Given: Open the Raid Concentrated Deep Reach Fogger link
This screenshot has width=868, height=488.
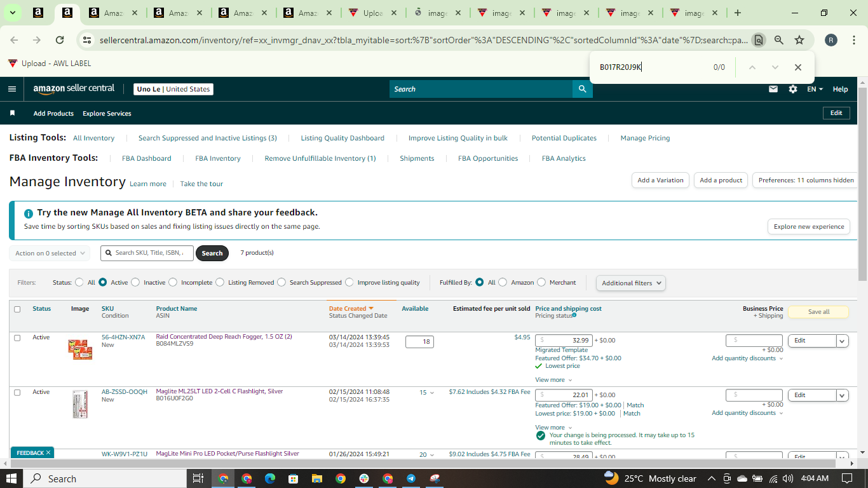Looking at the screenshot, I should pos(224,337).
